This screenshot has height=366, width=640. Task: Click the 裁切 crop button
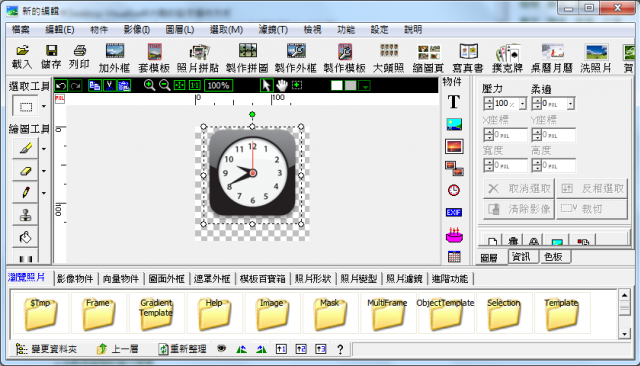[592, 209]
